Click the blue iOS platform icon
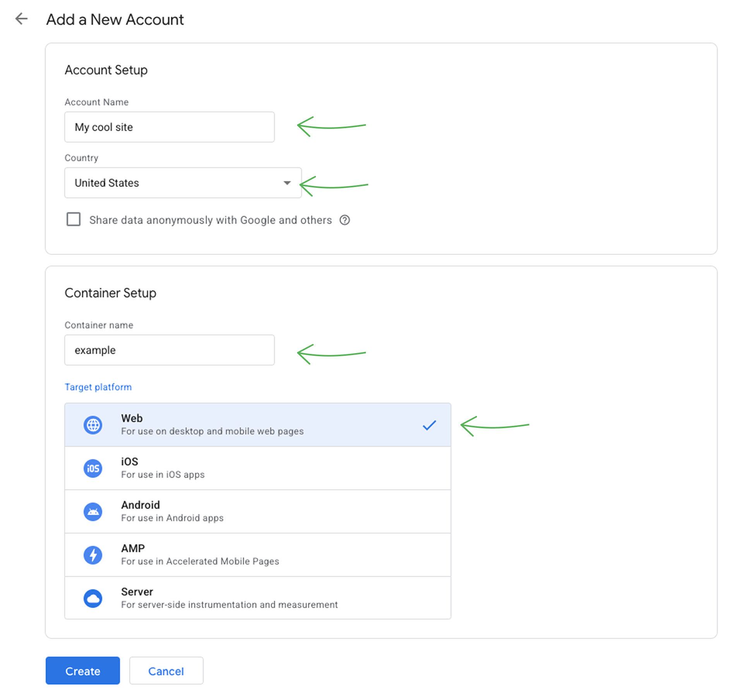Viewport: 734px width, 700px height. point(93,468)
